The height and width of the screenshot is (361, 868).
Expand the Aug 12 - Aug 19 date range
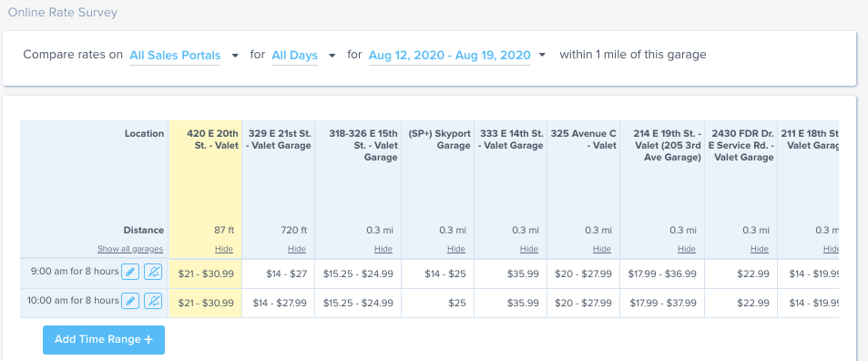coord(450,56)
